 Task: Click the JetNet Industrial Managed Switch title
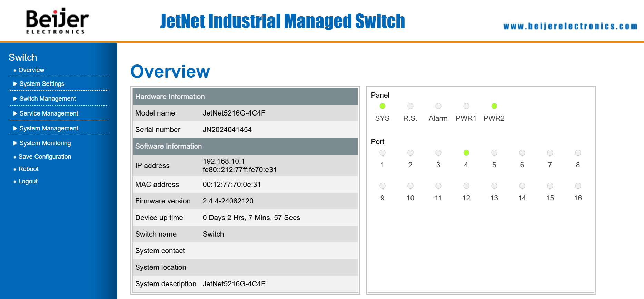283,21
